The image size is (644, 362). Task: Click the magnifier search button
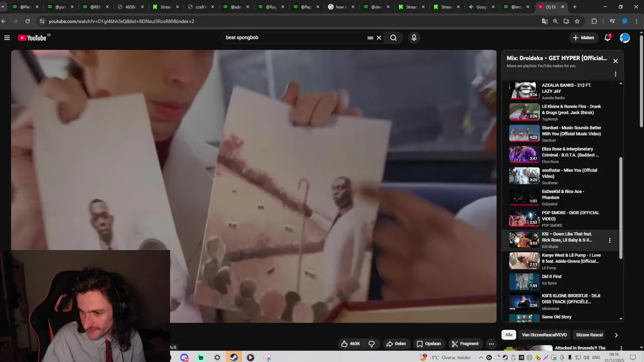(393, 38)
